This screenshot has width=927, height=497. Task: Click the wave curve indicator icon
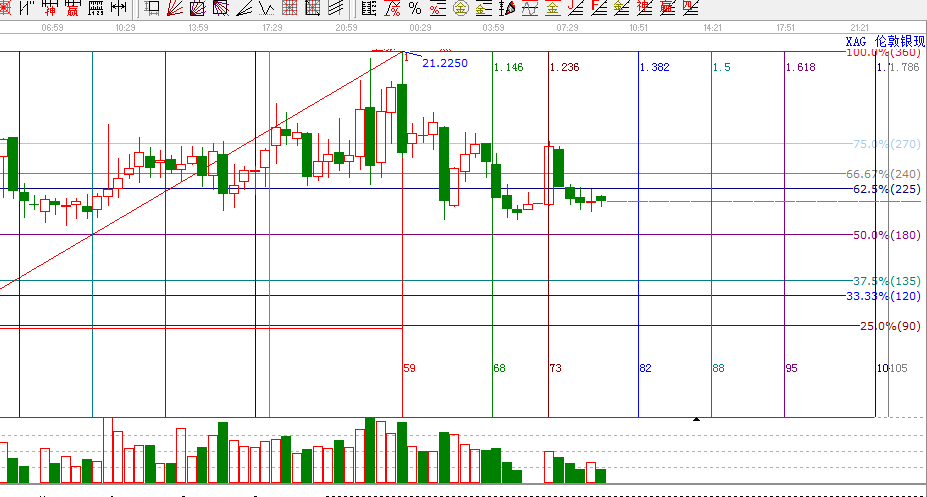[530, 8]
